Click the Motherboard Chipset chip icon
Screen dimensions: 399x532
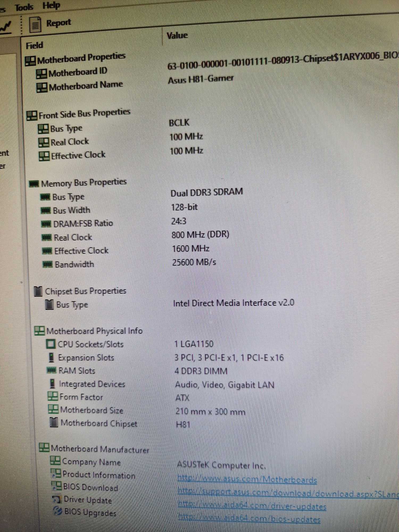tap(54, 422)
